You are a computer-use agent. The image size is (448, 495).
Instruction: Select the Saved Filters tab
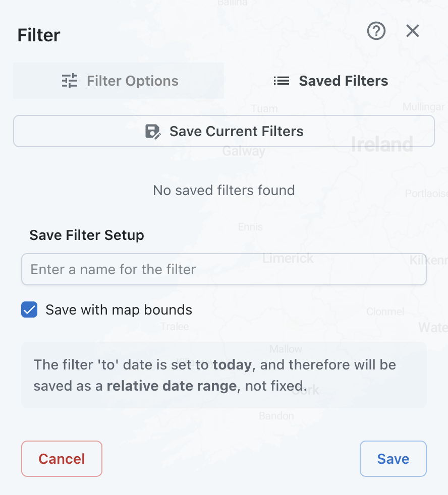330,81
